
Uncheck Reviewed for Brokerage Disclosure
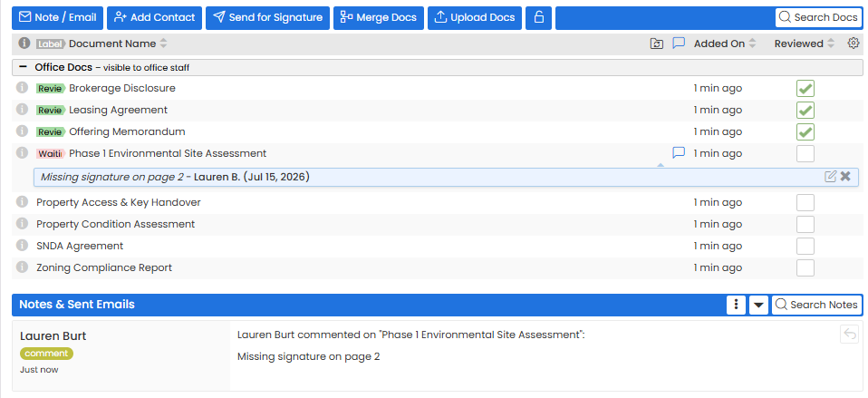coord(805,89)
